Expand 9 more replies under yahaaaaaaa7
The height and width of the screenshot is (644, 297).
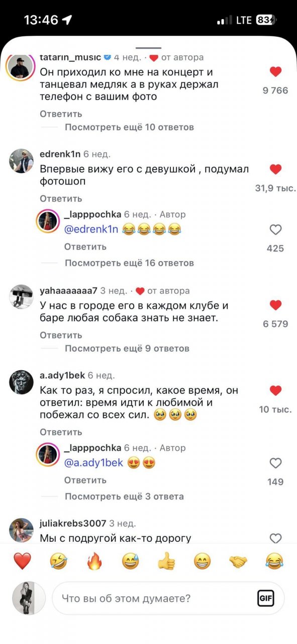(x=127, y=349)
